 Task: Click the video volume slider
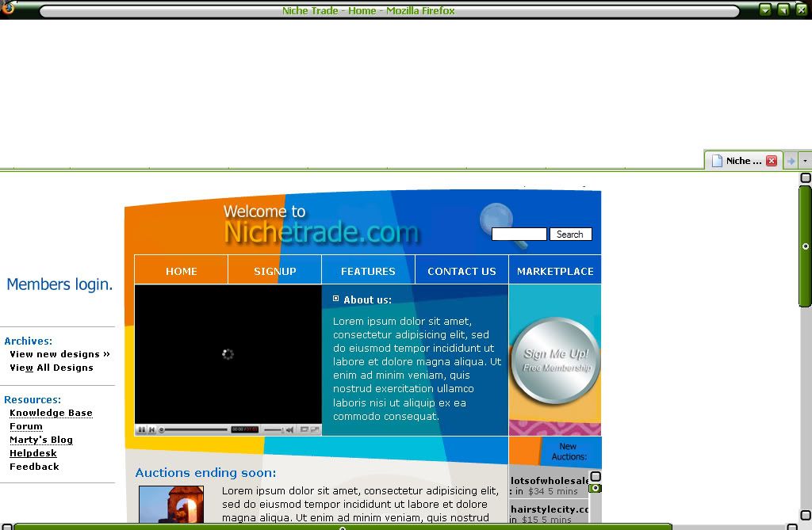click(x=274, y=429)
